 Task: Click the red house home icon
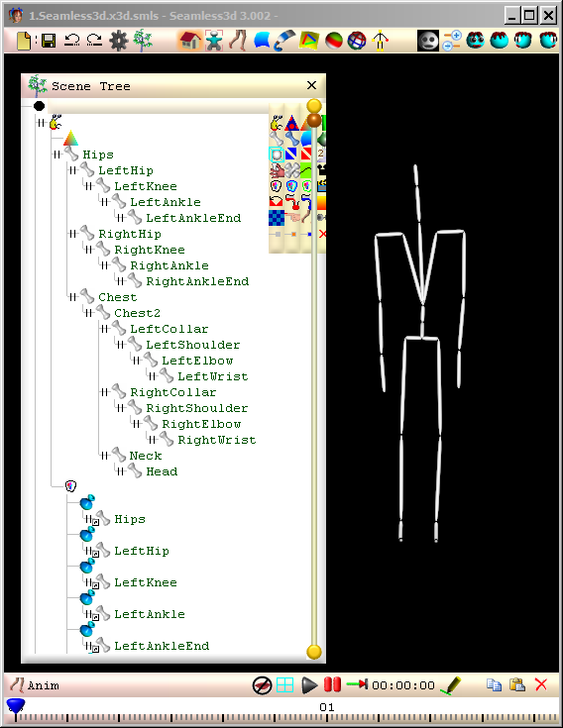pyautogui.click(x=190, y=41)
